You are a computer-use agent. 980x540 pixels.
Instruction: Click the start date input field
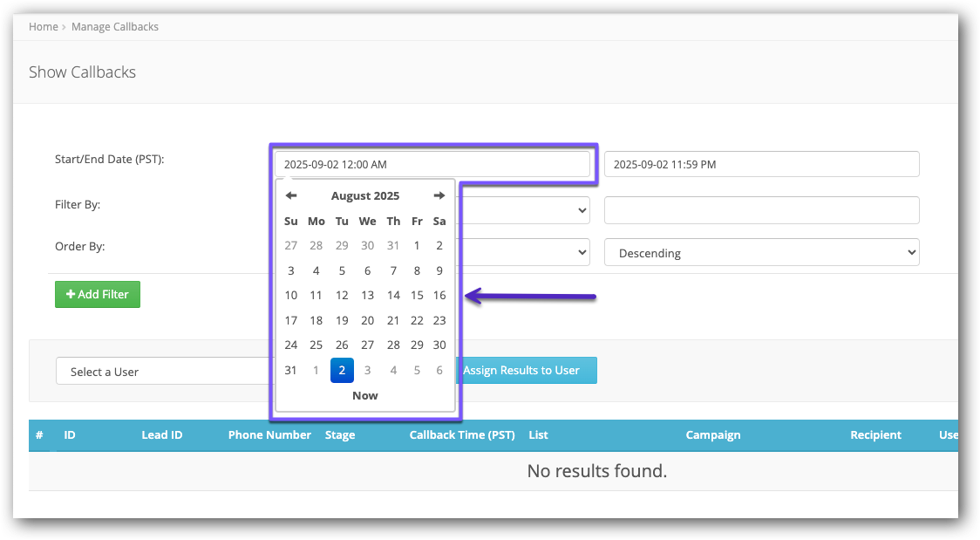click(x=432, y=164)
